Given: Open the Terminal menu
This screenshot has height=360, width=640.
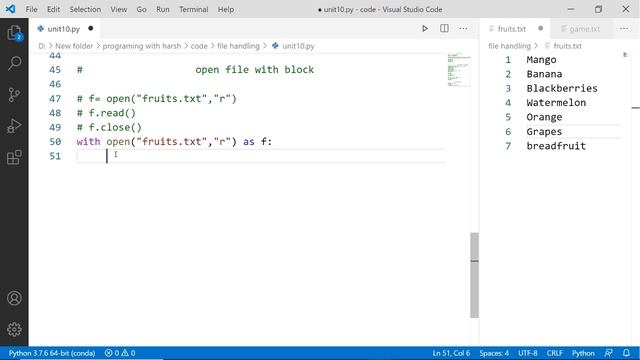Looking at the screenshot, I should pos(194,9).
